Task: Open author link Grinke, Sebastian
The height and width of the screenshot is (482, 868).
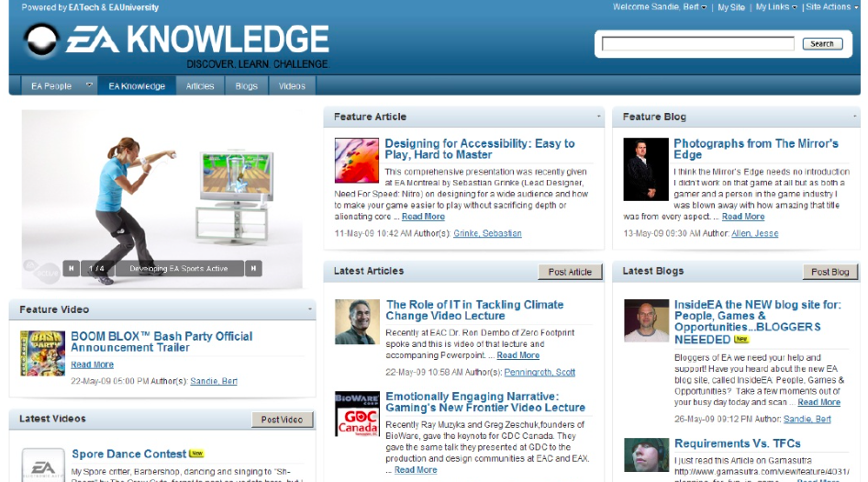Action: [x=487, y=233]
